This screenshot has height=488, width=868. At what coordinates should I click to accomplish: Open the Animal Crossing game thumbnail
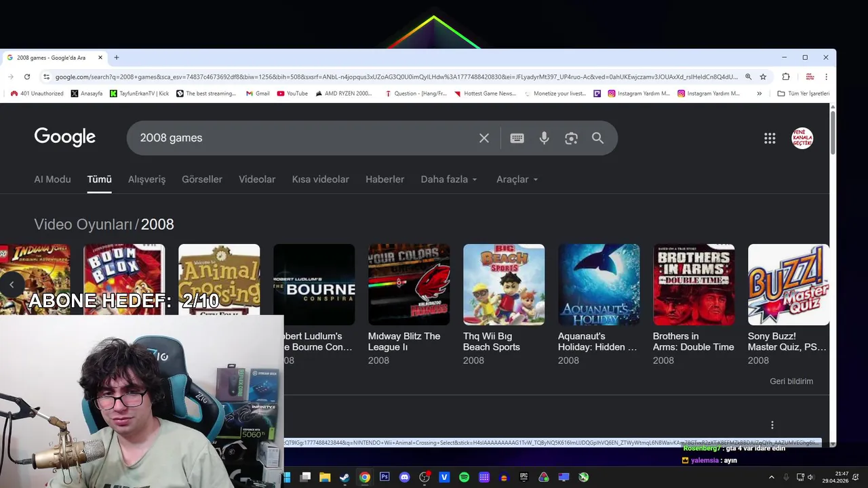(219, 279)
